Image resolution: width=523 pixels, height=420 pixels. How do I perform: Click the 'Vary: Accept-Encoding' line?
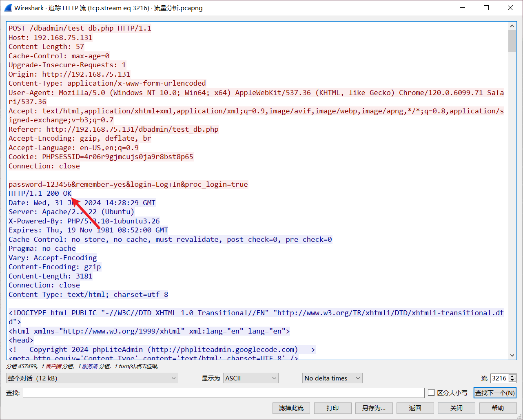[x=53, y=258]
